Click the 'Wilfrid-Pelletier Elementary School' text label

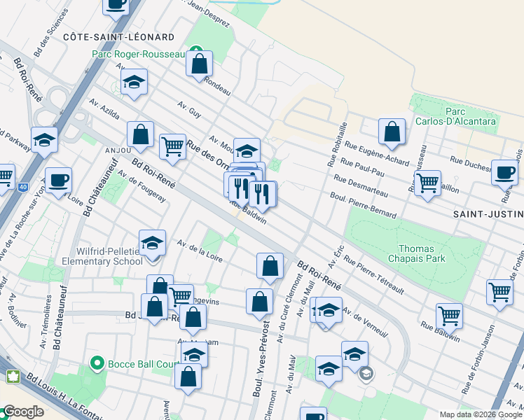[x=102, y=256]
